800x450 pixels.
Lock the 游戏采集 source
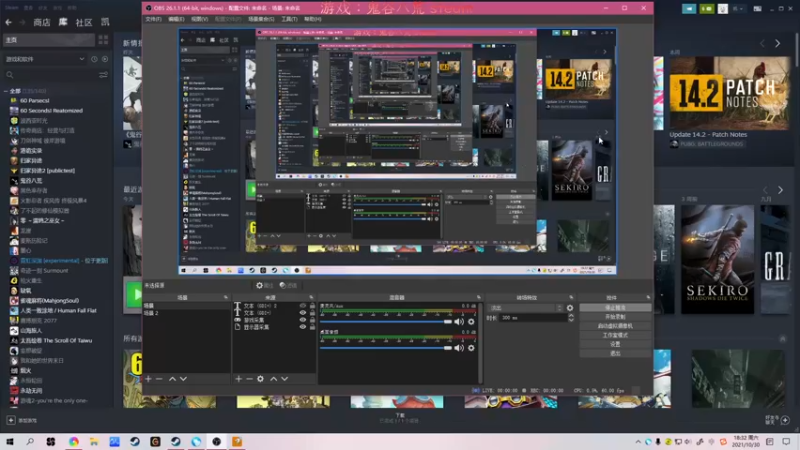[x=312, y=320]
